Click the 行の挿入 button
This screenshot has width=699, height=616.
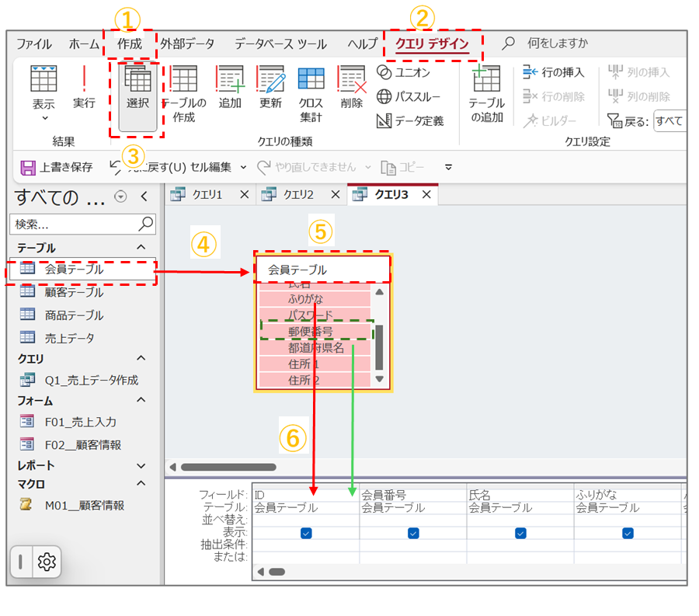click(554, 72)
